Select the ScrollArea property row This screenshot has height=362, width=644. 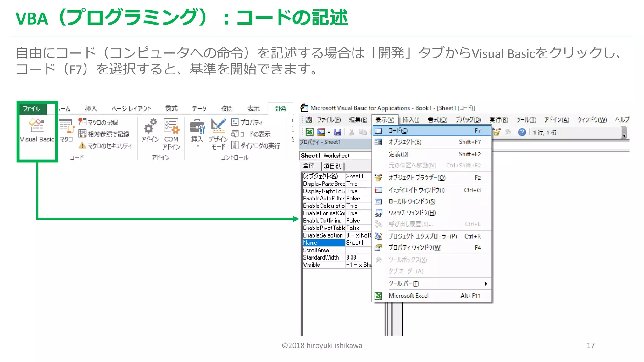coord(337,250)
